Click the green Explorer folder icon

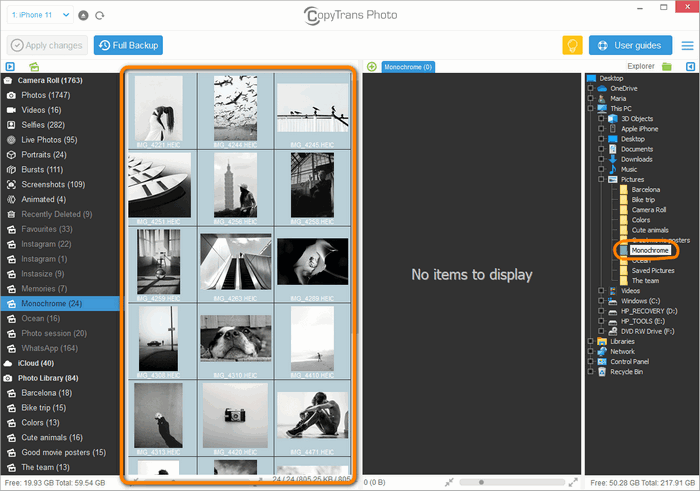pyautogui.click(x=667, y=67)
